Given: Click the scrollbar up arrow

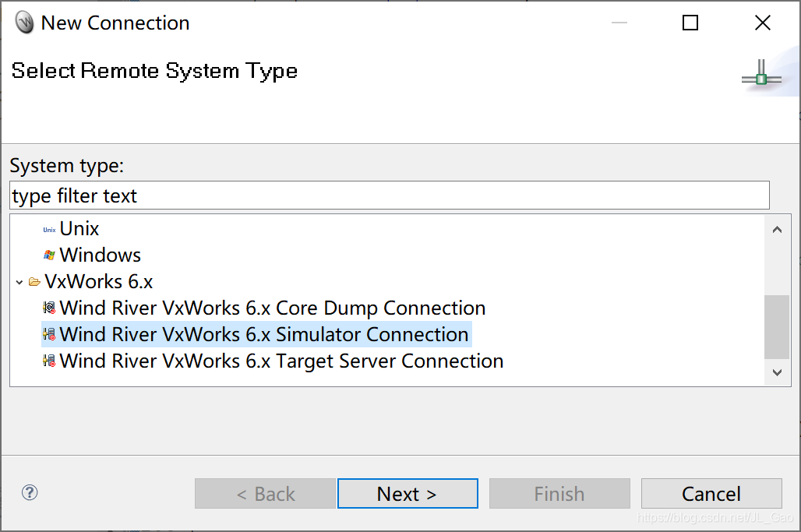Looking at the screenshot, I should 777,230.
